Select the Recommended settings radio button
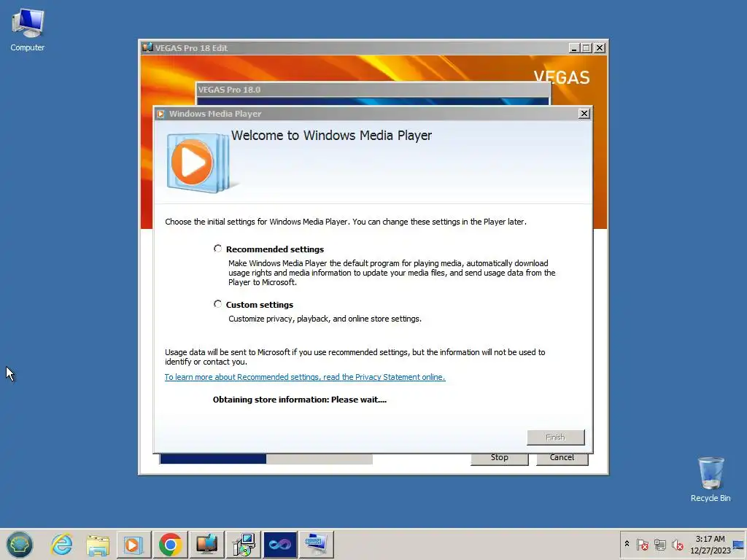 [x=217, y=249]
